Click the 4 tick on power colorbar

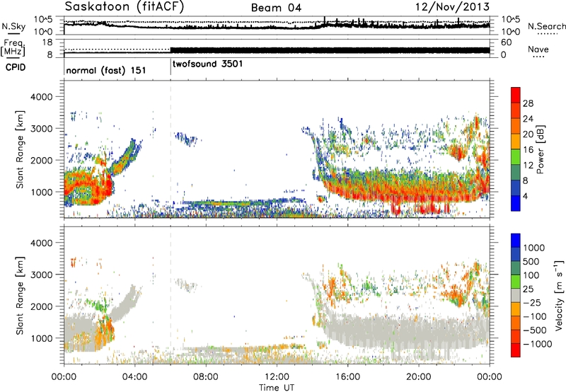coord(525,196)
